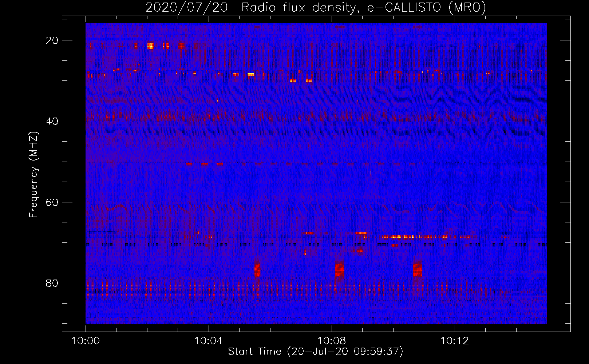
Task: Click the 'Start Time (20-Jul-20 09:59:37)' label
Action: (x=316, y=352)
